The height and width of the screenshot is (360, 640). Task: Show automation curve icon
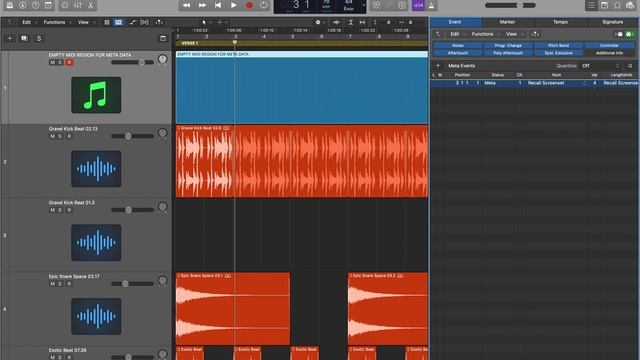pos(132,22)
